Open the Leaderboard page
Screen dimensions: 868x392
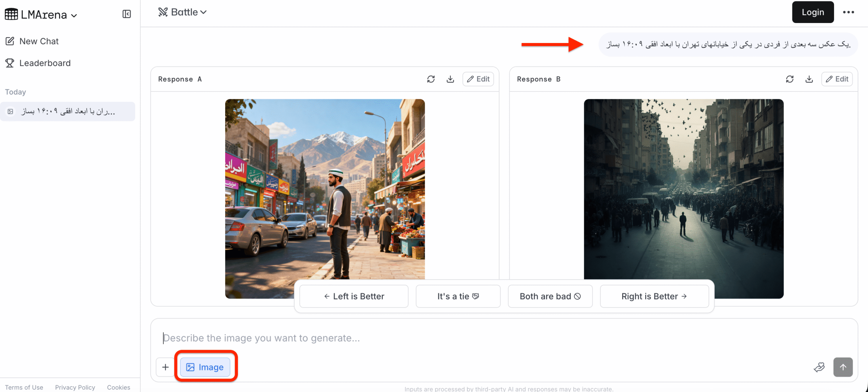coord(44,63)
